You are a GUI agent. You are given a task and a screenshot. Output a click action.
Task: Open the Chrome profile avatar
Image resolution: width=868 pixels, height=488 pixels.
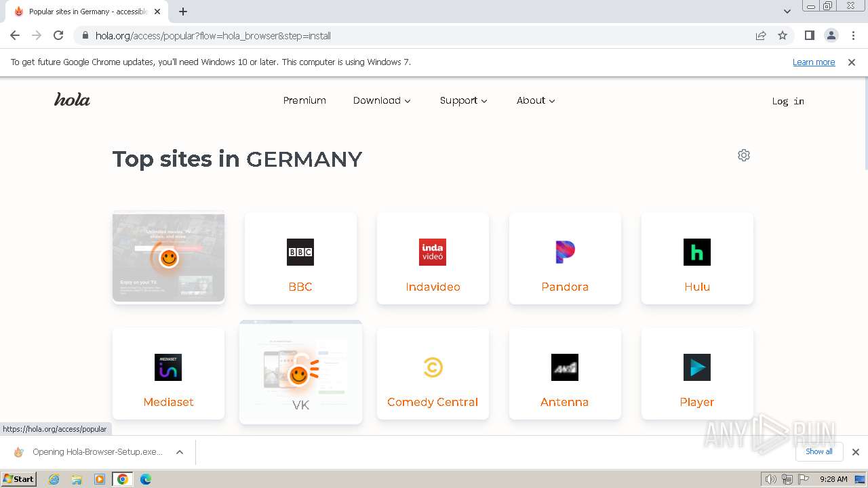(x=831, y=35)
